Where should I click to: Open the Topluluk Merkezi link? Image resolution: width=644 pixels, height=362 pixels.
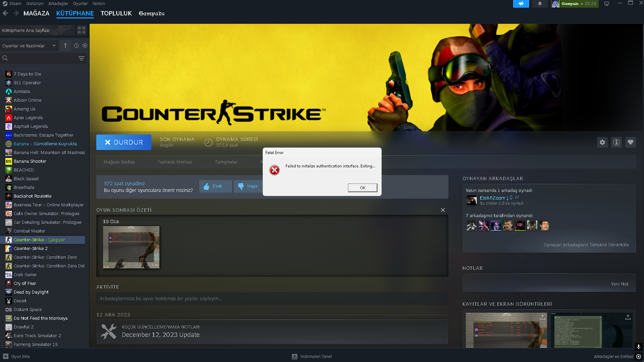point(175,162)
